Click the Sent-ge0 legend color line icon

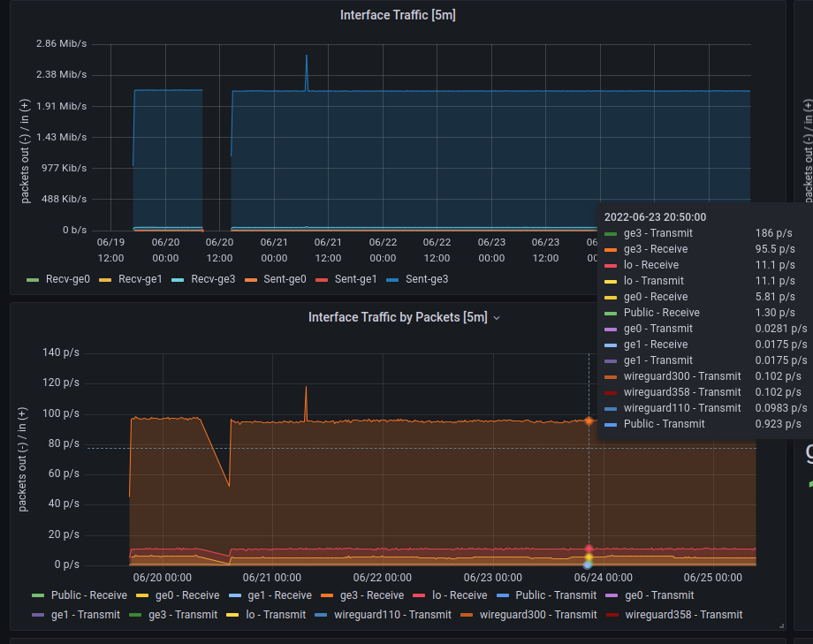click(250, 279)
